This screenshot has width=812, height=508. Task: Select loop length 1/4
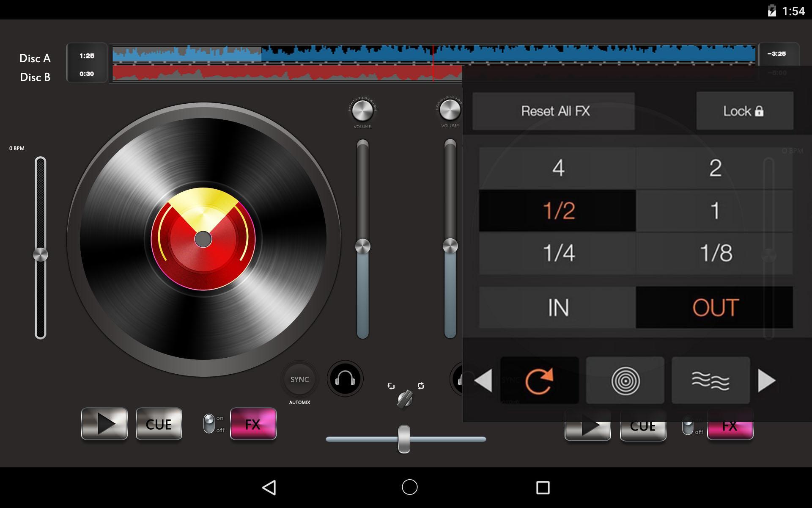[557, 253]
